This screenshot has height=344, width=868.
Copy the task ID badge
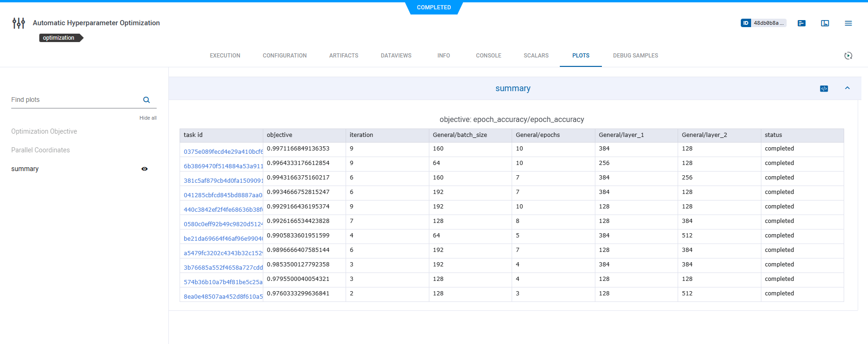[763, 23]
